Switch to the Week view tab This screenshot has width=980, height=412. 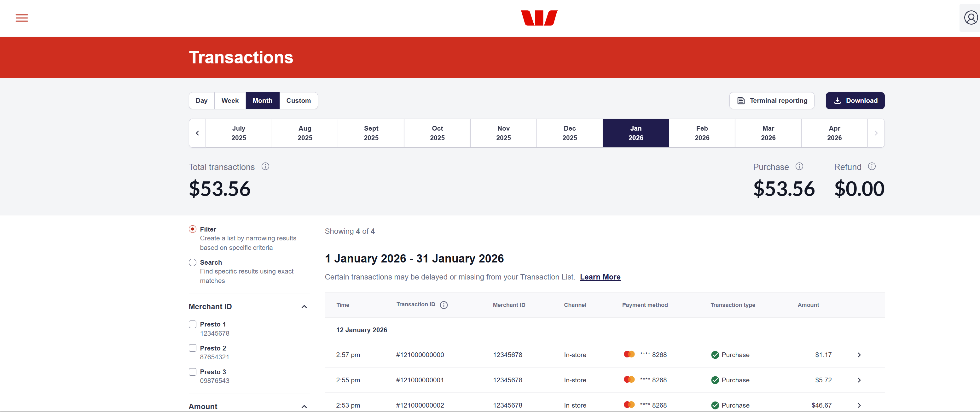click(x=230, y=101)
